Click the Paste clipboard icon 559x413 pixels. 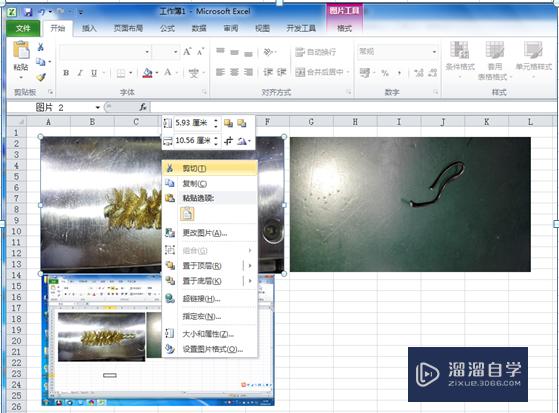click(x=21, y=50)
